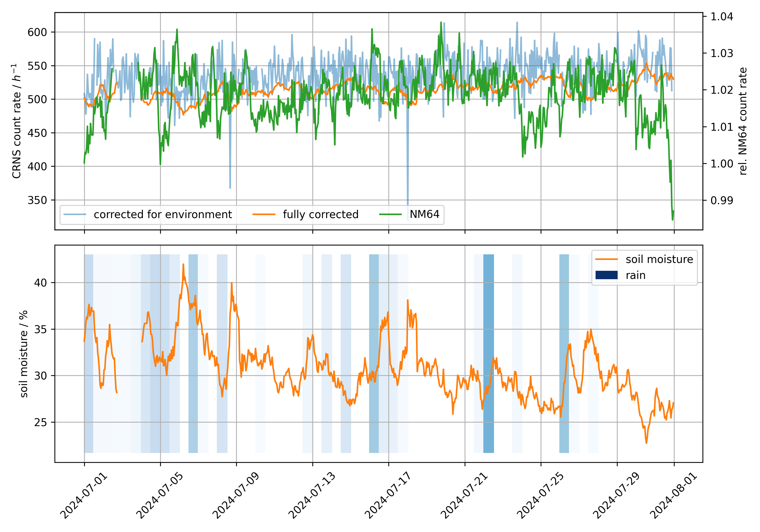Click the 2024-08-01 x-axis date label
This screenshot has width=760, height=532.
[674, 496]
